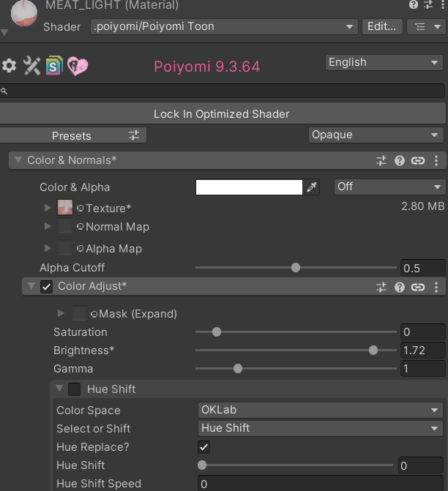
Task: Click the Gamma slider
Action: (296, 369)
